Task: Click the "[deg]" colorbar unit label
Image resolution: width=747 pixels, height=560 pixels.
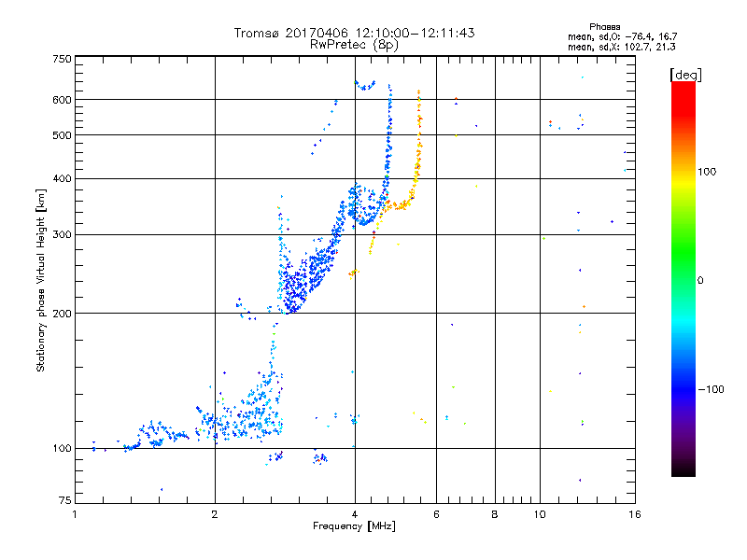Action: (x=685, y=75)
